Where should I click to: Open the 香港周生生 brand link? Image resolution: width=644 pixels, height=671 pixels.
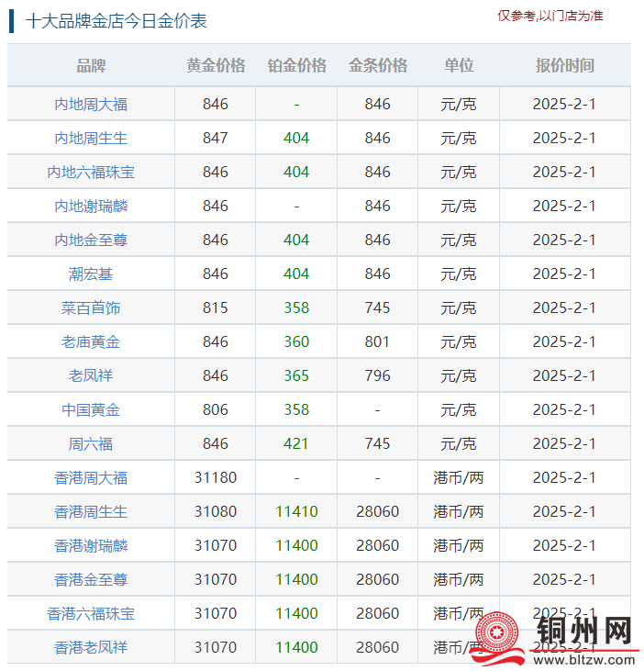[91, 512]
